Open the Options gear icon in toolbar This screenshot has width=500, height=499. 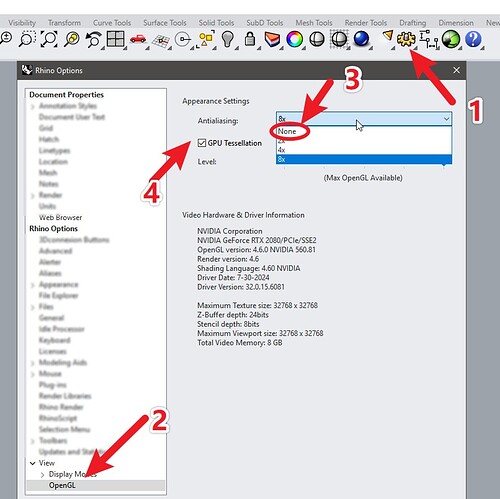coord(406,39)
